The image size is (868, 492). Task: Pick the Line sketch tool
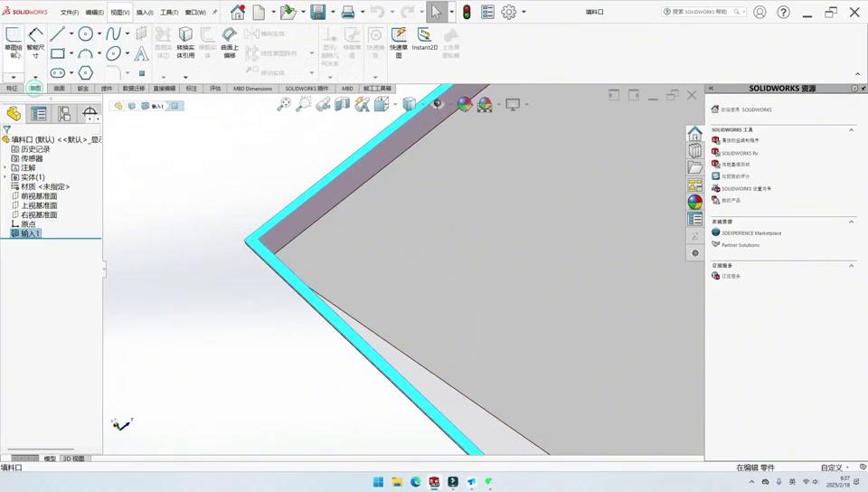(x=58, y=34)
